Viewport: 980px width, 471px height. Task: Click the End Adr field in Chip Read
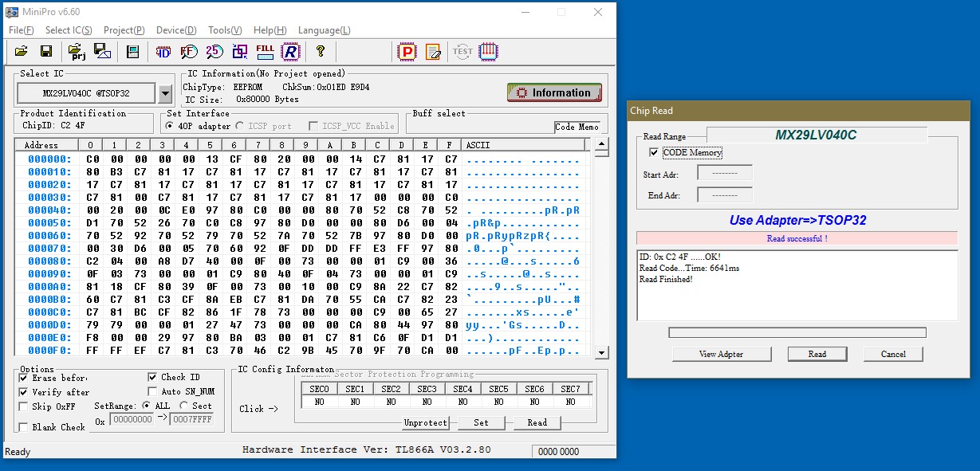point(724,195)
